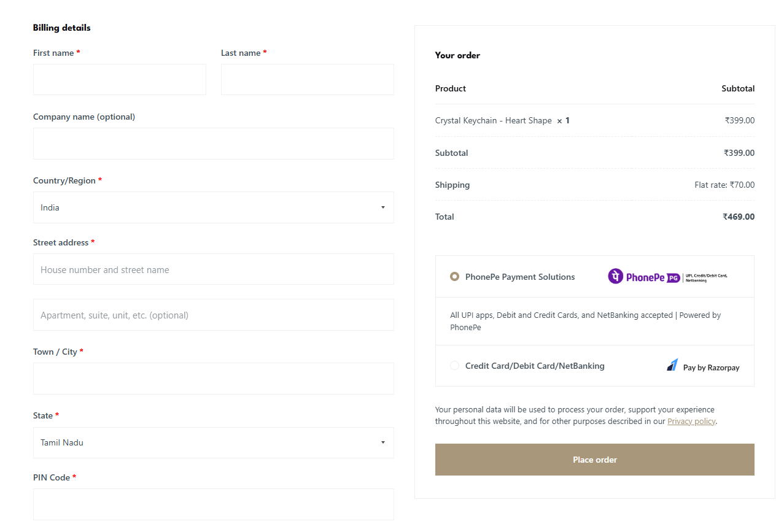Focus the Town / City field
This screenshot has width=784, height=532.
213,379
